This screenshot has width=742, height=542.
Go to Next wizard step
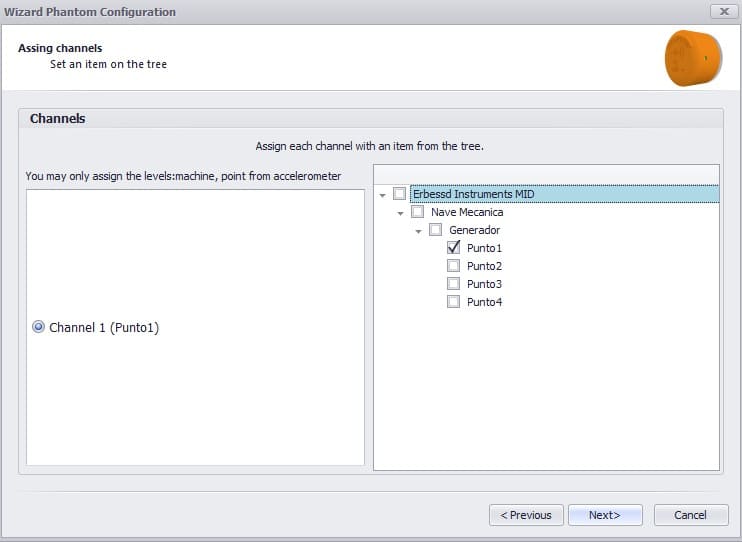pos(605,515)
